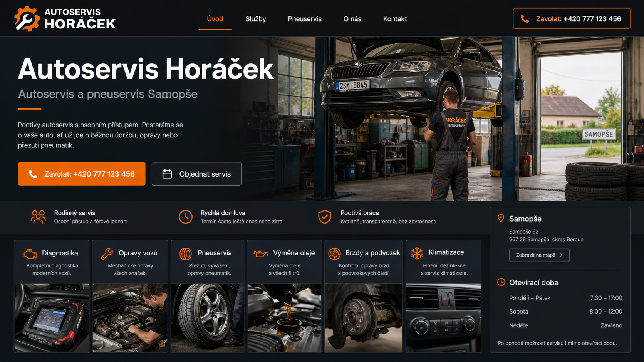
Task: Click the Rychlá domluva clock icon
Action: (186, 217)
